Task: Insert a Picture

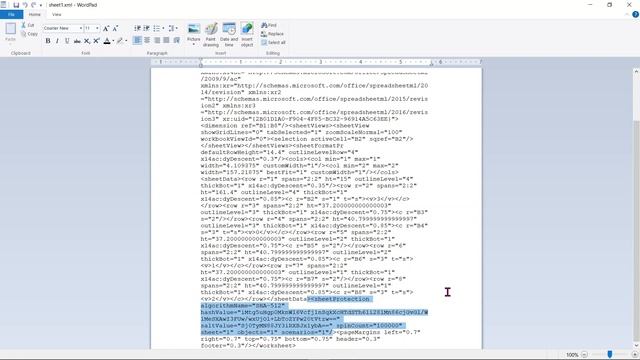Action: pos(194,33)
